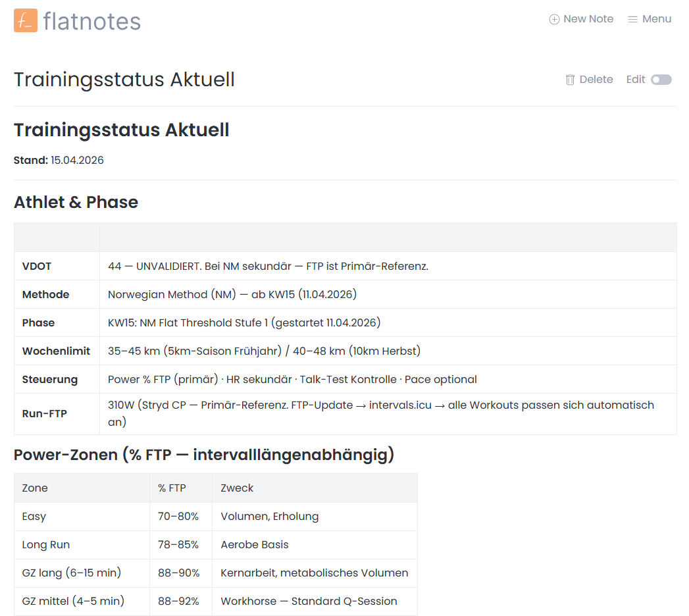Click the note title at top of page
The height and width of the screenshot is (616, 689).
(124, 80)
